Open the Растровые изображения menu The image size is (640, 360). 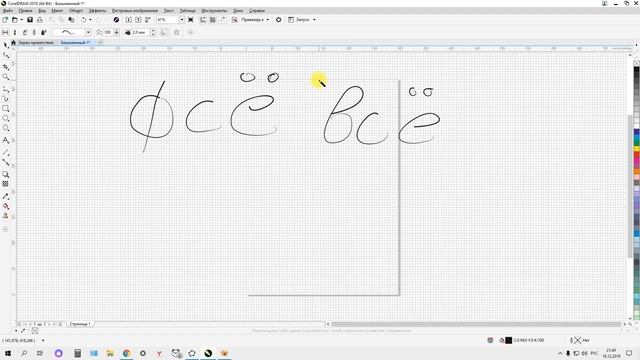[x=135, y=11]
